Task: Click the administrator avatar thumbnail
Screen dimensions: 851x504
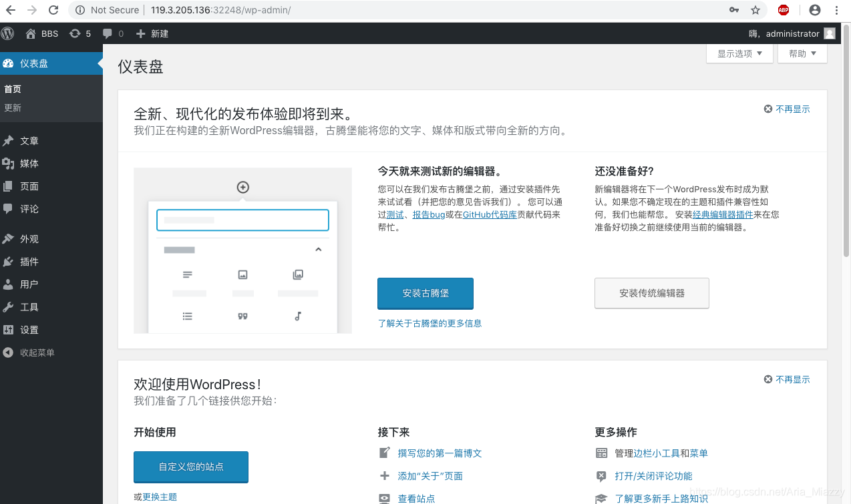Action: tap(830, 33)
